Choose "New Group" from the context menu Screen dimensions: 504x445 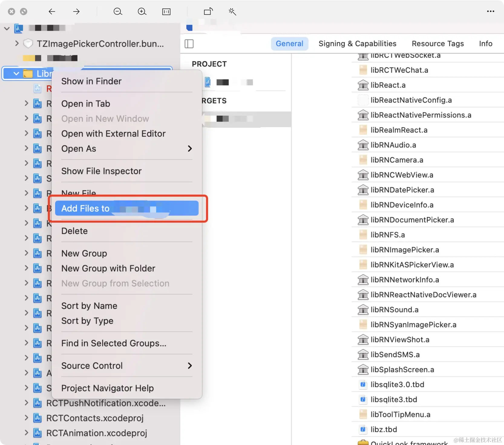pyautogui.click(x=84, y=253)
